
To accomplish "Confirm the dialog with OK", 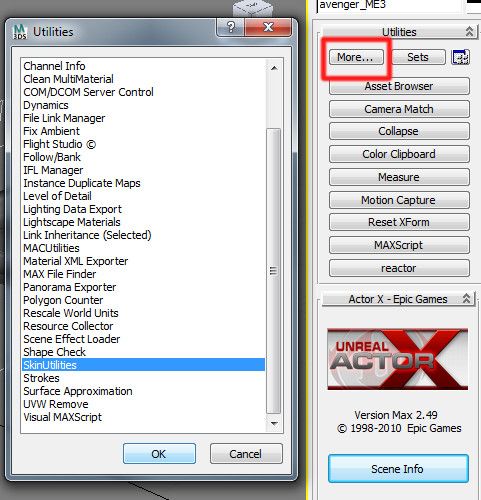I will point(159,454).
